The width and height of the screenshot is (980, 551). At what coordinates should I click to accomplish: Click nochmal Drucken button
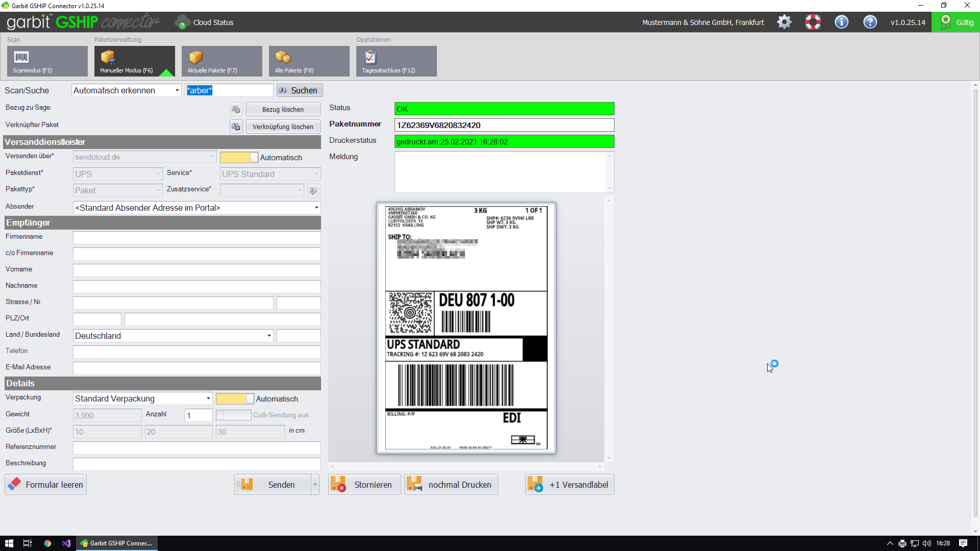tap(451, 485)
